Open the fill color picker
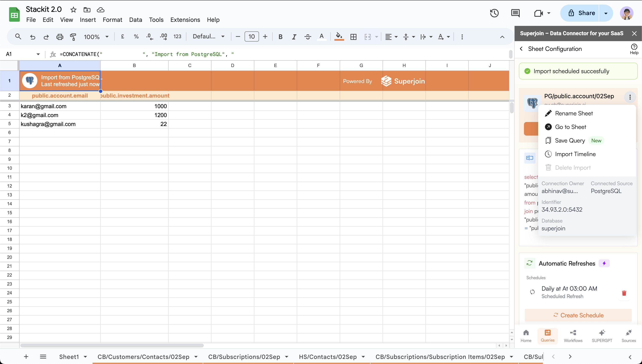This screenshot has width=642, height=364. [339, 37]
